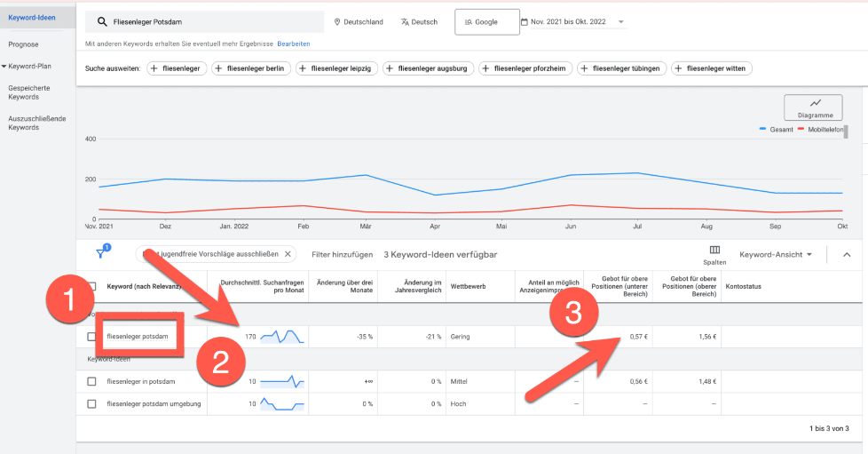Add the 'fliesenleger leipzig' suggestion plus icon
Viewport: 868px width, 454px height.
tap(304, 68)
